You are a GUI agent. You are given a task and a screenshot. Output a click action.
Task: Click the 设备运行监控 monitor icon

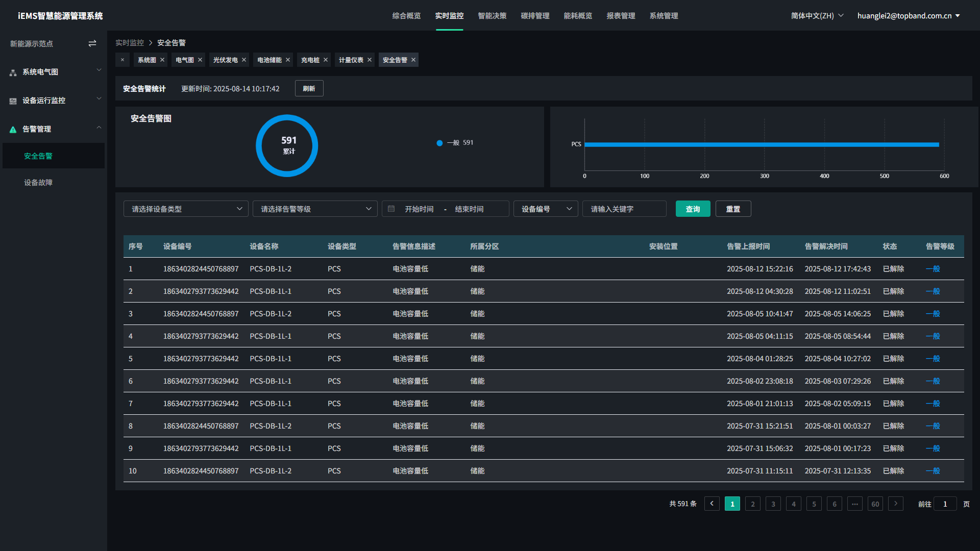coord(13,101)
